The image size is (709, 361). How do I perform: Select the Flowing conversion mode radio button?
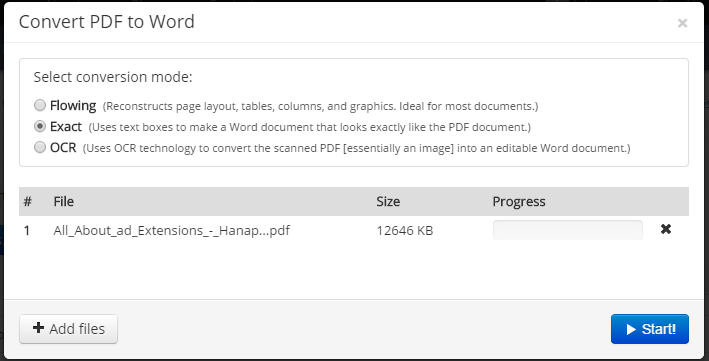pos(40,105)
